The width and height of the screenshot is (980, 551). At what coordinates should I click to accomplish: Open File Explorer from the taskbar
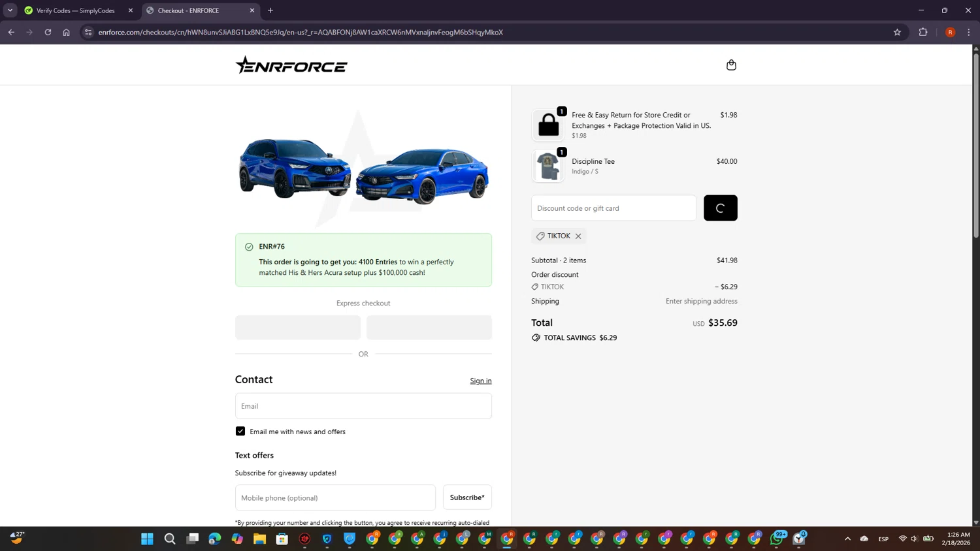259,539
